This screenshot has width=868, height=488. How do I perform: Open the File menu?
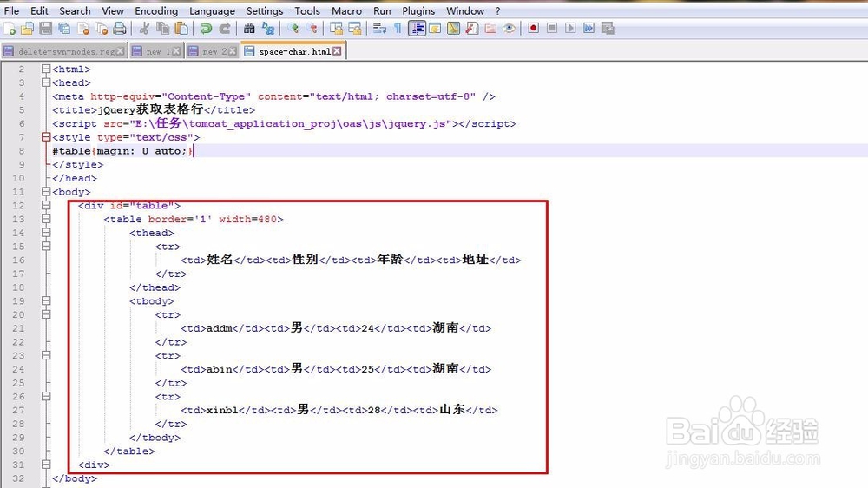click(11, 10)
